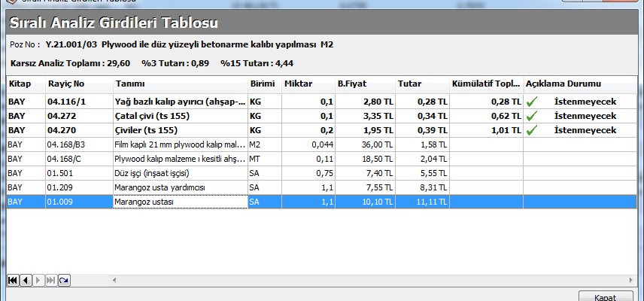Click the first record navigation button
The width and height of the screenshot is (644, 301).
(13, 280)
